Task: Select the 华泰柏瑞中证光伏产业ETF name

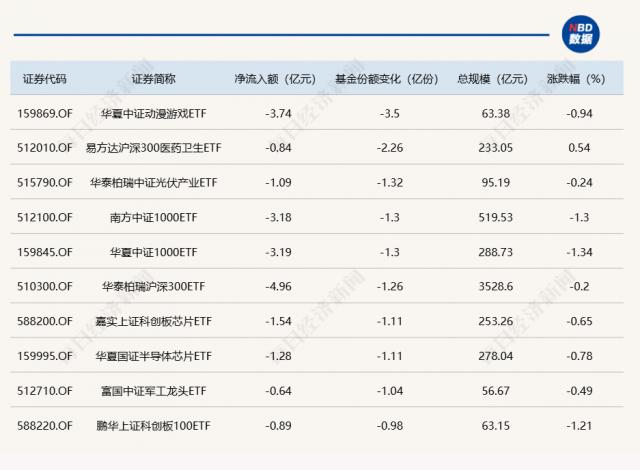Action: pyautogui.click(x=153, y=183)
